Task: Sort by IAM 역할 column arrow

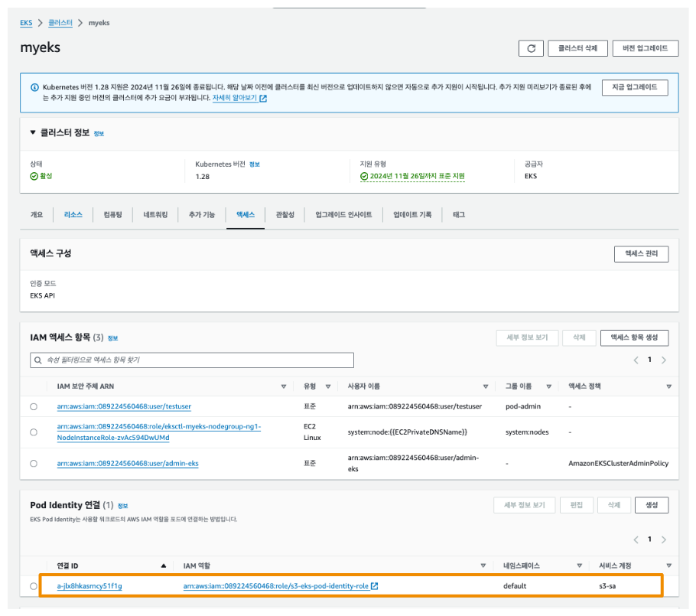Action: tap(483, 565)
